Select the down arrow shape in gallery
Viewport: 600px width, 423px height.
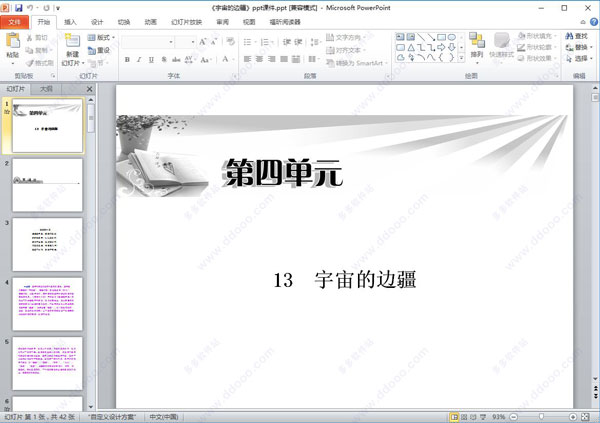pyautogui.click(x=452, y=47)
